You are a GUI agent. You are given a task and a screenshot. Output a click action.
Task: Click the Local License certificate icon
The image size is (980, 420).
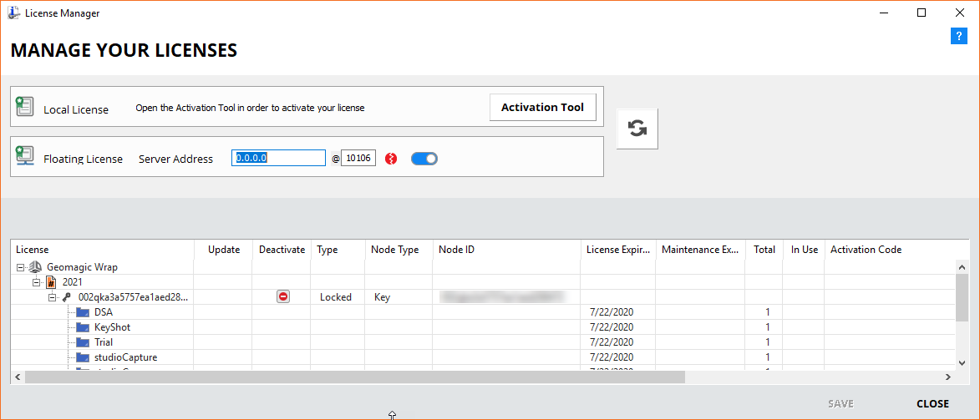[x=24, y=107]
